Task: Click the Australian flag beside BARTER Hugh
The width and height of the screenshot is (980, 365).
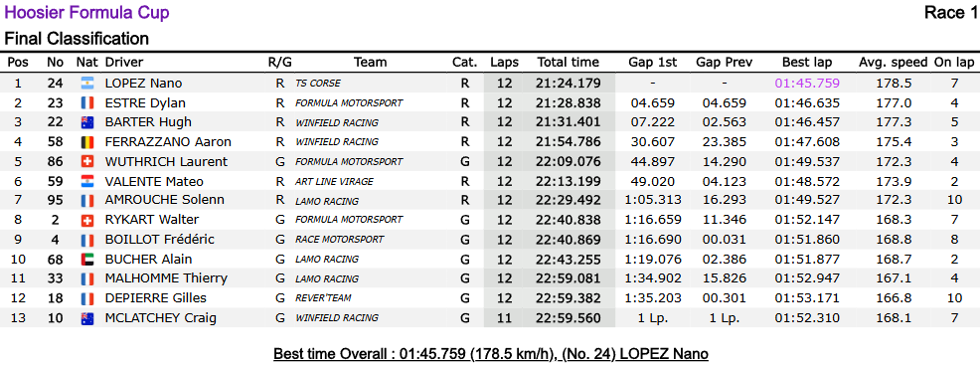Action: click(x=86, y=122)
